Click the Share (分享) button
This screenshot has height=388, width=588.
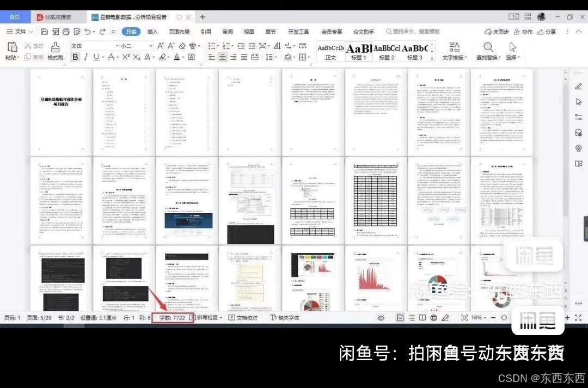click(547, 32)
